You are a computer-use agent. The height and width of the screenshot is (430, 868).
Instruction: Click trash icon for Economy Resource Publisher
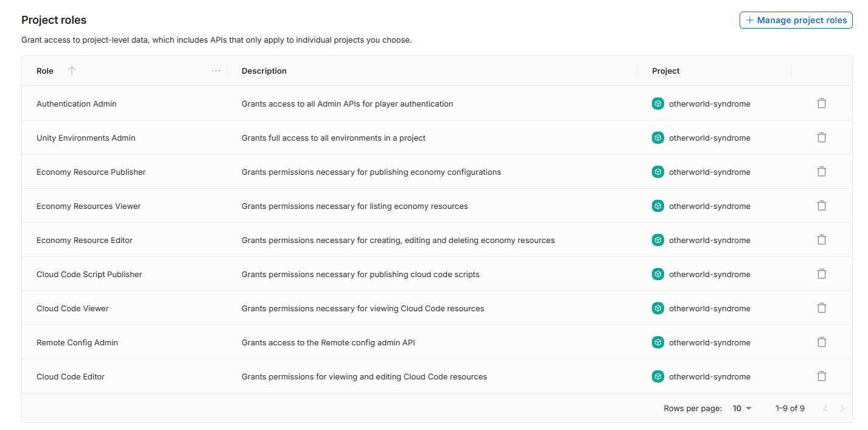pyautogui.click(x=821, y=172)
